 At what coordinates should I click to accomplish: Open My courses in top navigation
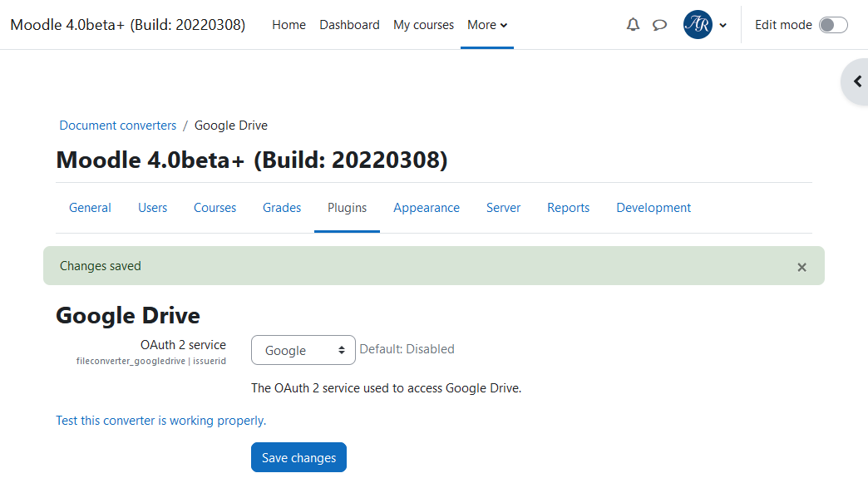(423, 25)
